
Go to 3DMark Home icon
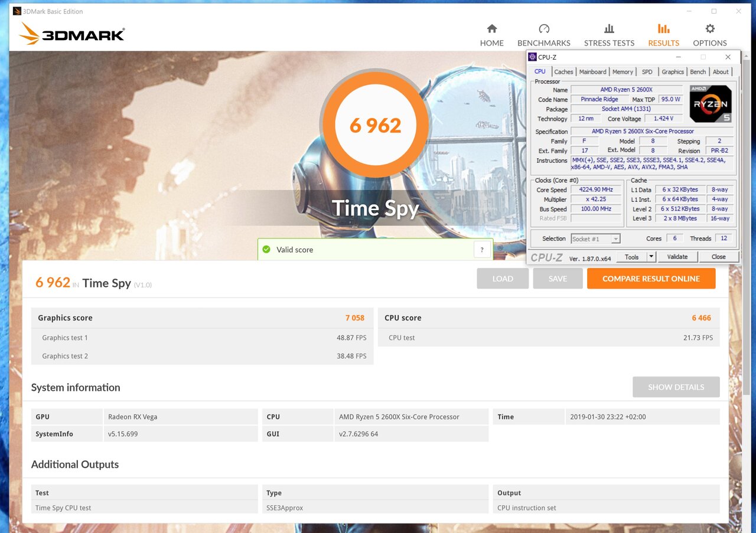tap(491, 28)
